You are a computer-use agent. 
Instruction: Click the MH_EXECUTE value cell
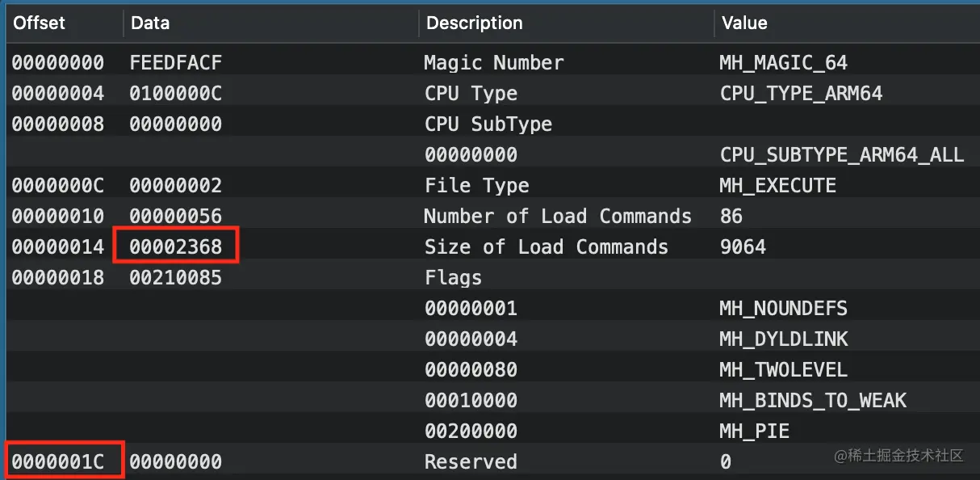(777, 186)
